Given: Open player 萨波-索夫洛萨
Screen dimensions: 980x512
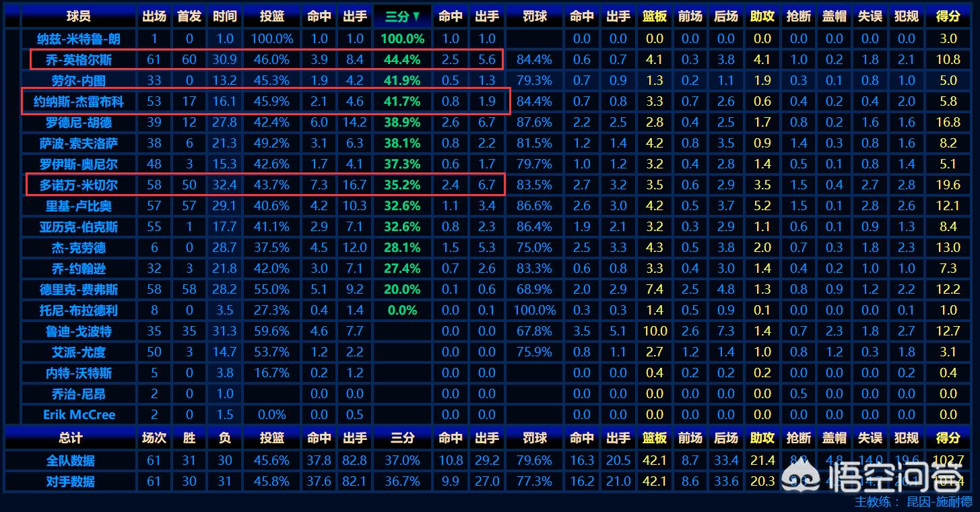Looking at the screenshot, I should click(79, 143).
